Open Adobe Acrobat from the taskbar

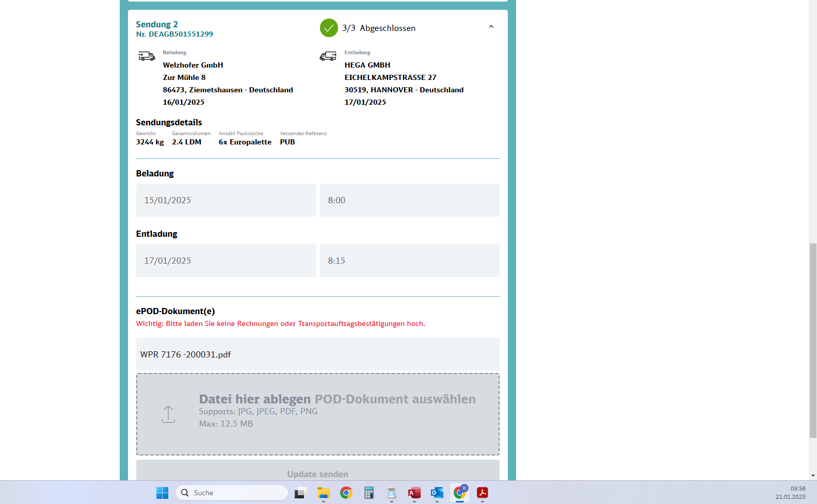tap(482, 493)
